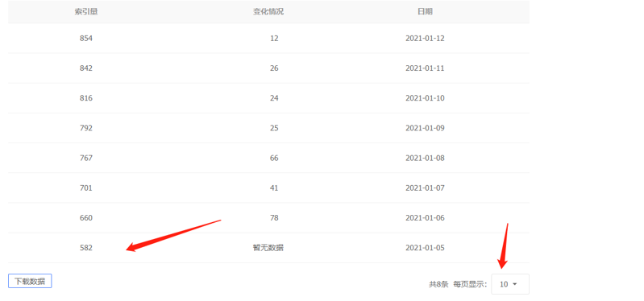This screenshot has width=644, height=301.
Task: Select date 2021-01-11
Action: 425,68
